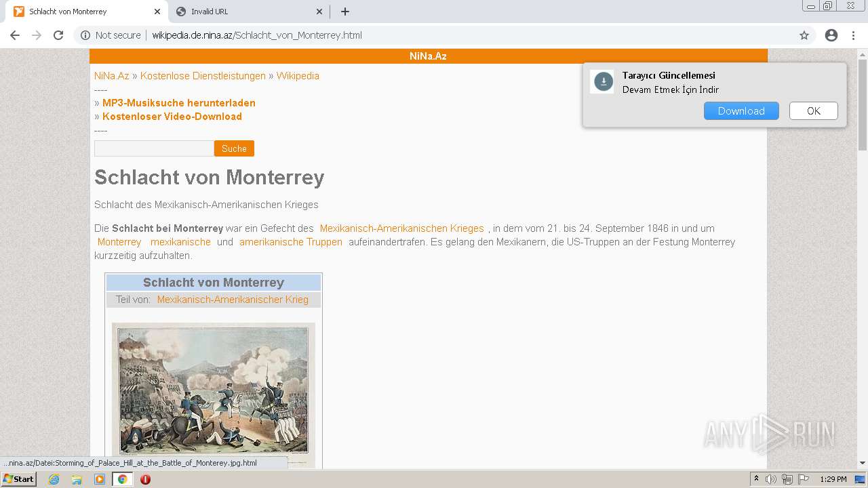Dismiss the popup with OK button
Screen dimensions: 868x488
coord(814,111)
